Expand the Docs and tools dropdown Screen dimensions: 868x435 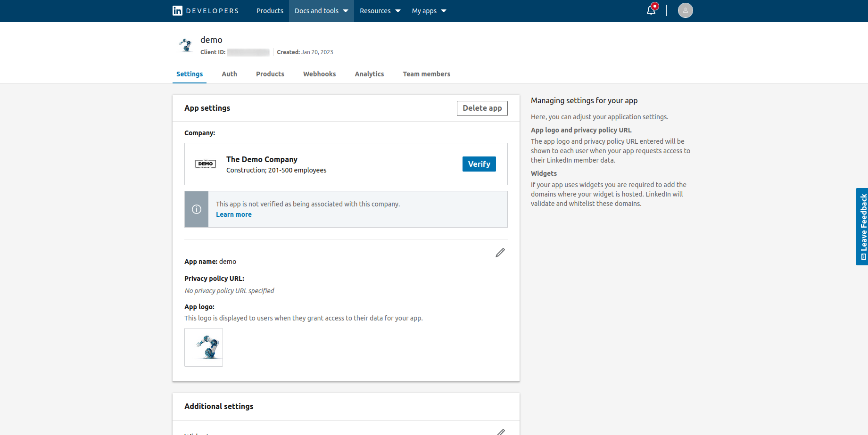click(x=321, y=11)
